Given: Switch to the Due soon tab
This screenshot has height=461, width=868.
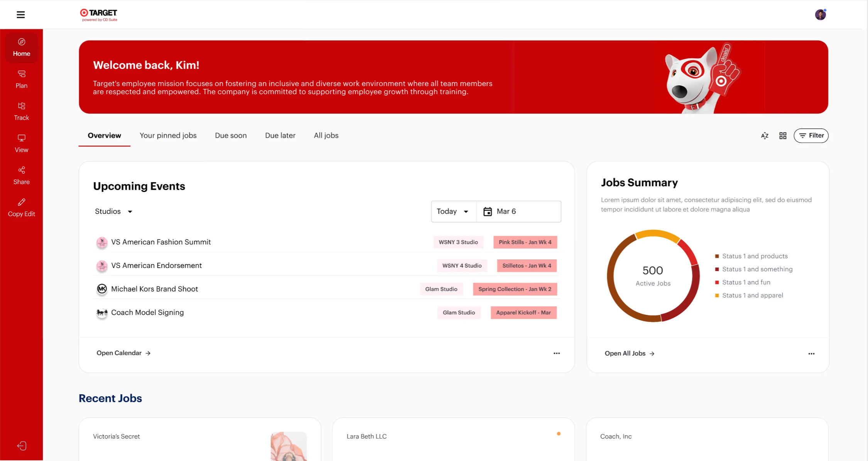Looking at the screenshot, I should (231, 136).
